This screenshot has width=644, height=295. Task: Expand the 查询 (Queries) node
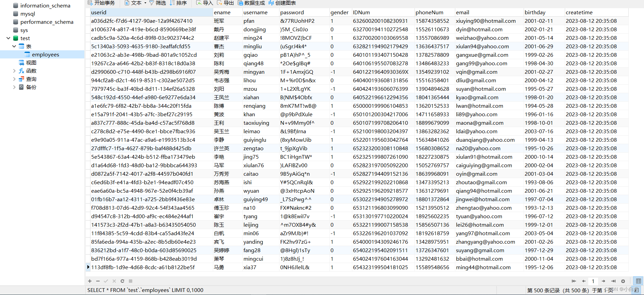(x=14, y=79)
